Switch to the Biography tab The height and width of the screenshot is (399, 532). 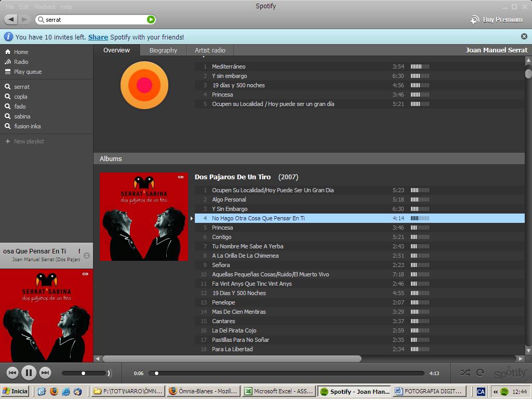click(163, 50)
